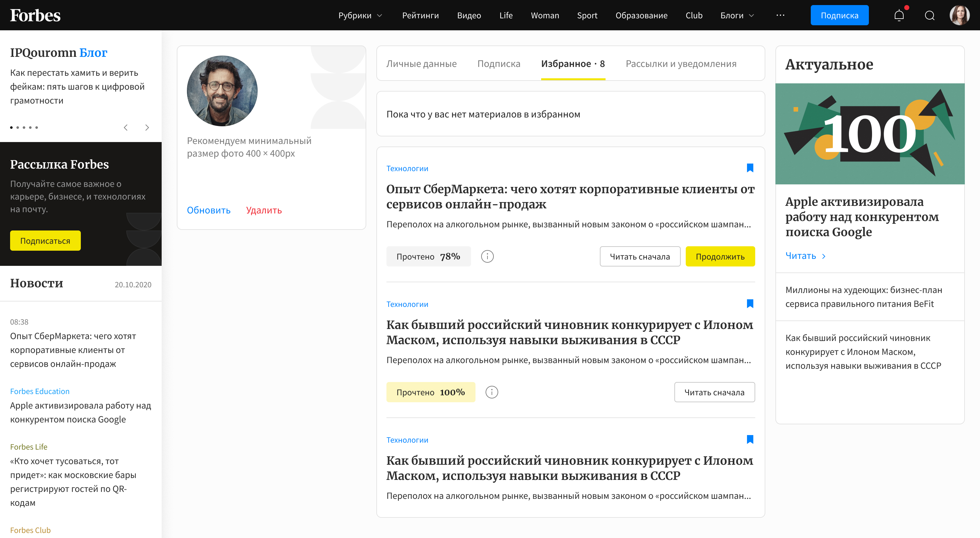This screenshot has width=980, height=538.
Task: Toggle bookmark on third favorites article
Action: point(750,439)
